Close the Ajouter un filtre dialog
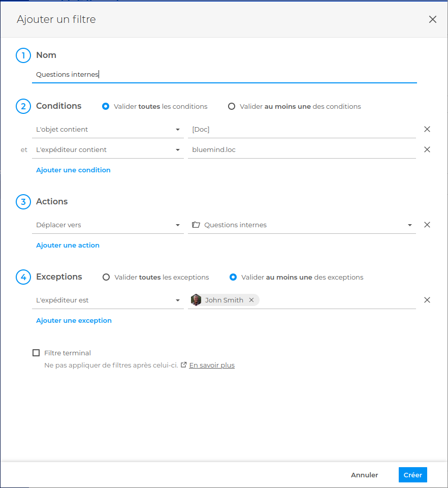The image size is (448, 488). click(x=432, y=19)
